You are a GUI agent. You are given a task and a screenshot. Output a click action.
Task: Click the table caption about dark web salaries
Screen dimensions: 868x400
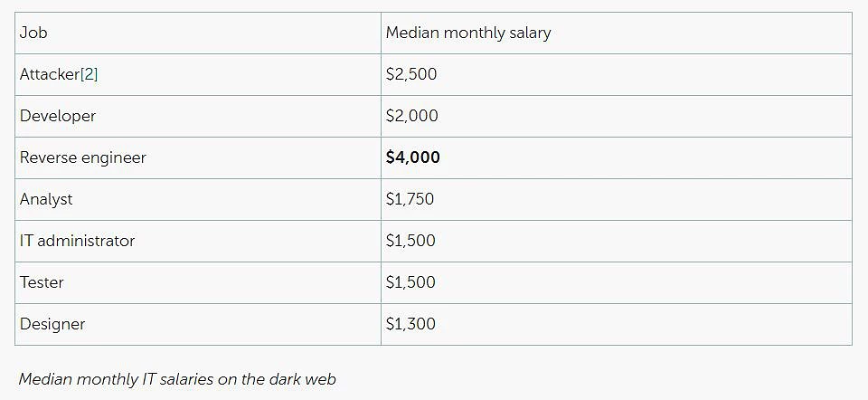177,379
